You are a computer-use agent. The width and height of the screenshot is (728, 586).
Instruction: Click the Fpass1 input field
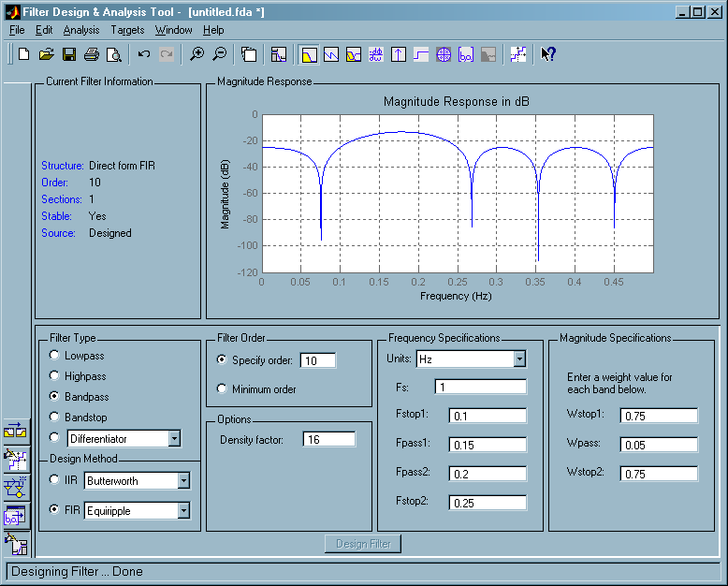click(488, 446)
